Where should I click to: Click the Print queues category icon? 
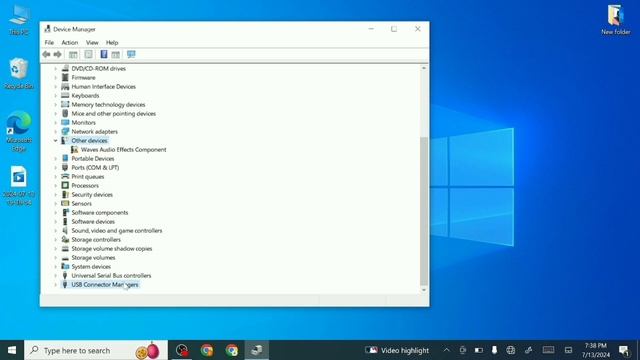65,176
